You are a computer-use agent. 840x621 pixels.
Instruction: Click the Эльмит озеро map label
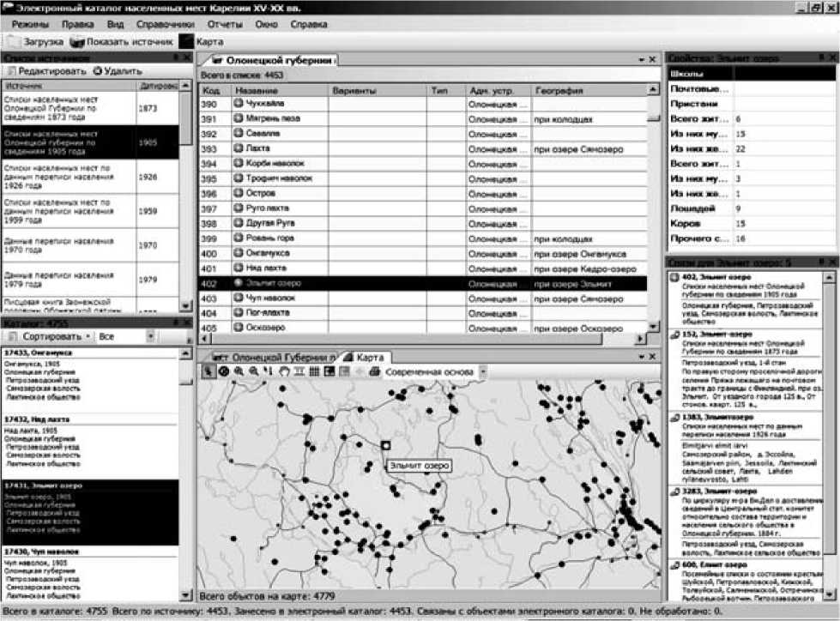pyautogui.click(x=419, y=466)
